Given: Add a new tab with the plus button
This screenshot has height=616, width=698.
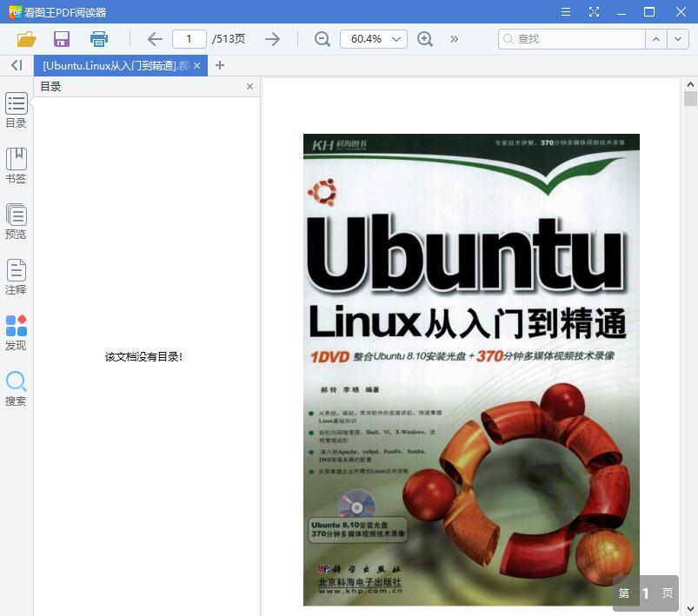Looking at the screenshot, I should [219, 65].
